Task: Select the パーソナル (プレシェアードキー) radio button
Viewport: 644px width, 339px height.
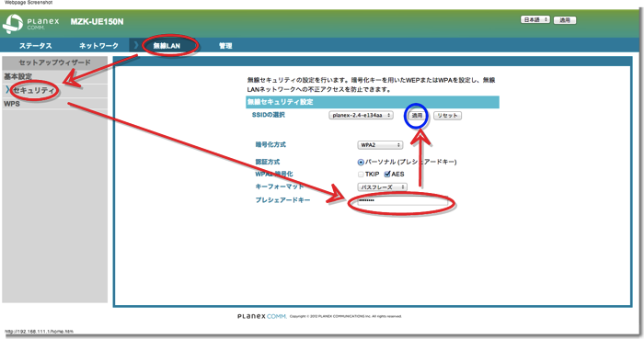Action: [x=361, y=163]
